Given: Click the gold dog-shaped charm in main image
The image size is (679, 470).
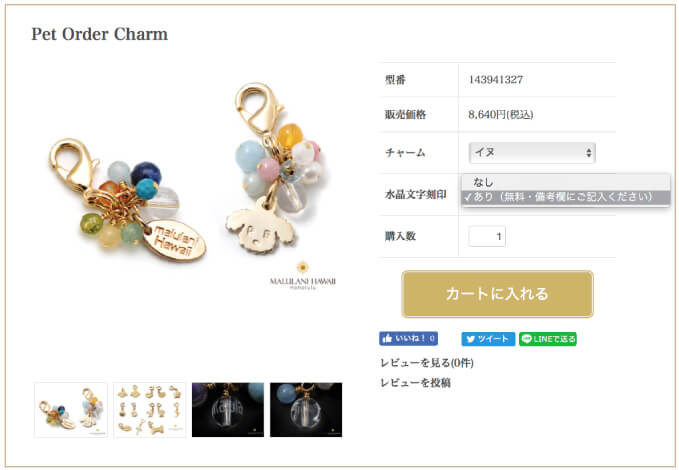Looking at the screenshot, I should (x=260, y=227).
